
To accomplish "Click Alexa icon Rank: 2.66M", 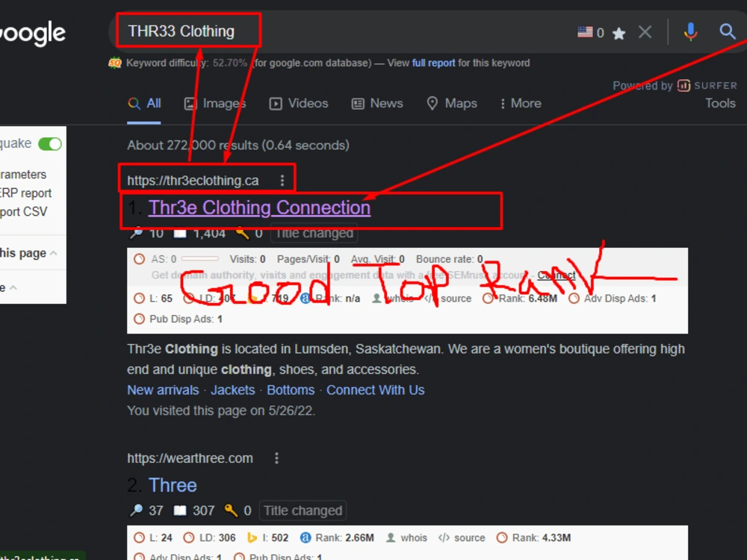I will coord(338,538).
